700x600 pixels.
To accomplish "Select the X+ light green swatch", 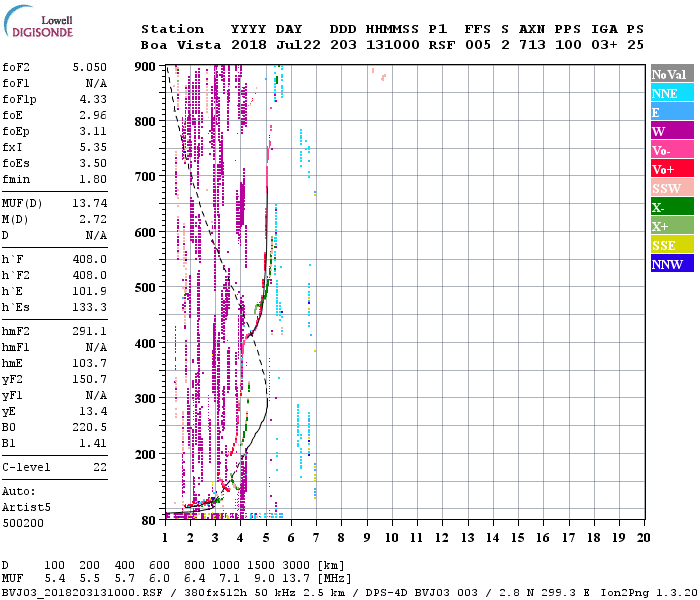I will (672, 226).
